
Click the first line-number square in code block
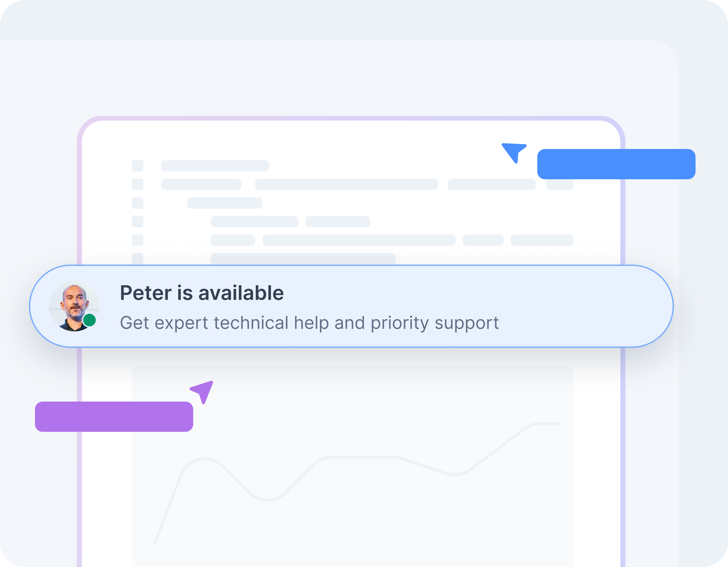tap(137, 166)
